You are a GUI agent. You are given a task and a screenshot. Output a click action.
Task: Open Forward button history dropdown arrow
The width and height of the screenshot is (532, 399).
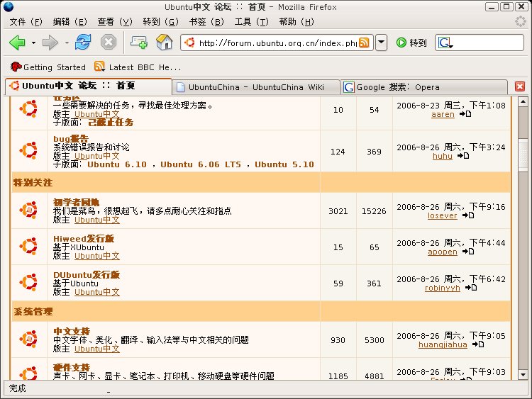[x=67, y=43]
